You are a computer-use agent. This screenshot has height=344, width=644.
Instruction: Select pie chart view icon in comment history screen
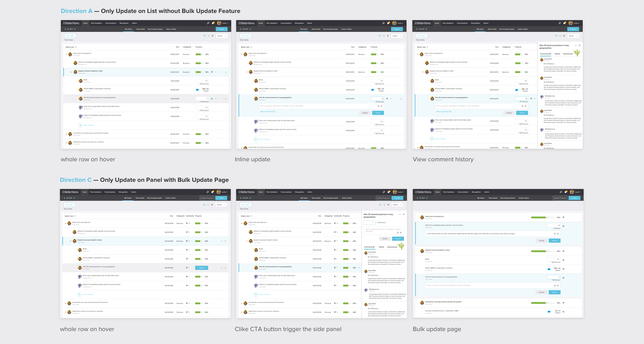coord(564,36)
